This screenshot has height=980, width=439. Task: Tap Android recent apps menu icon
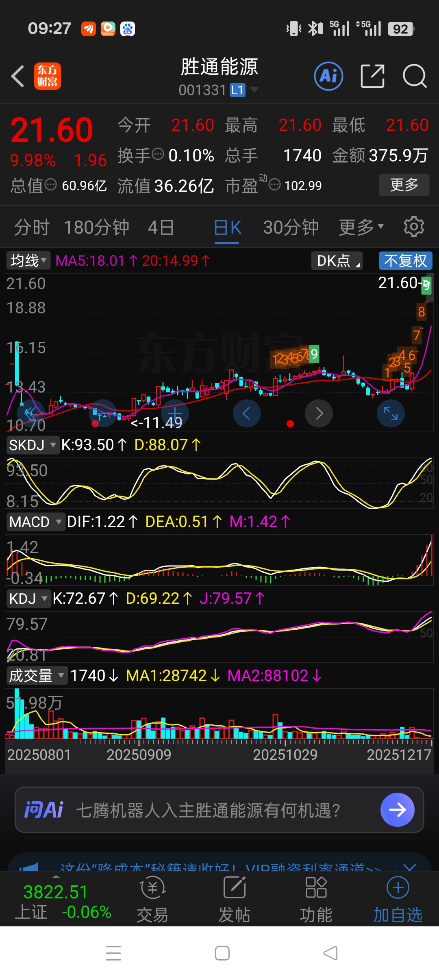pyautogui.click(x=113, y=953)
